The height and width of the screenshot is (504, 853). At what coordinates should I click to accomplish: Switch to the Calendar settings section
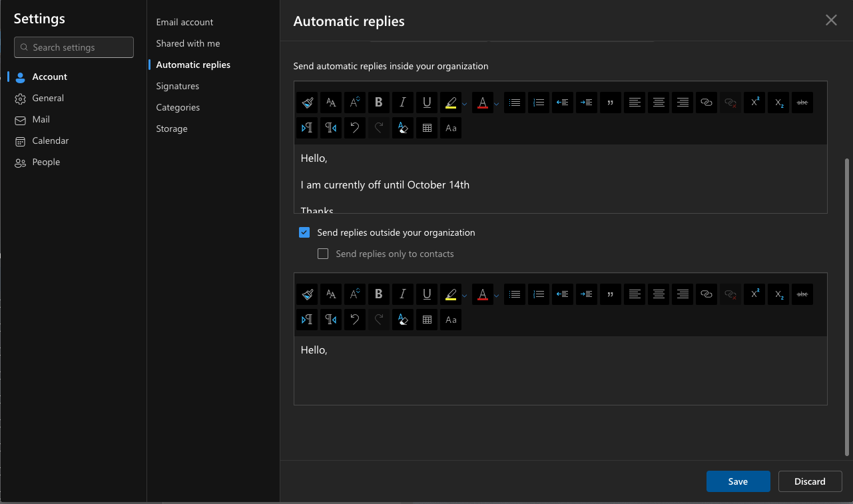pyautogui.click(x=50, y=140)
